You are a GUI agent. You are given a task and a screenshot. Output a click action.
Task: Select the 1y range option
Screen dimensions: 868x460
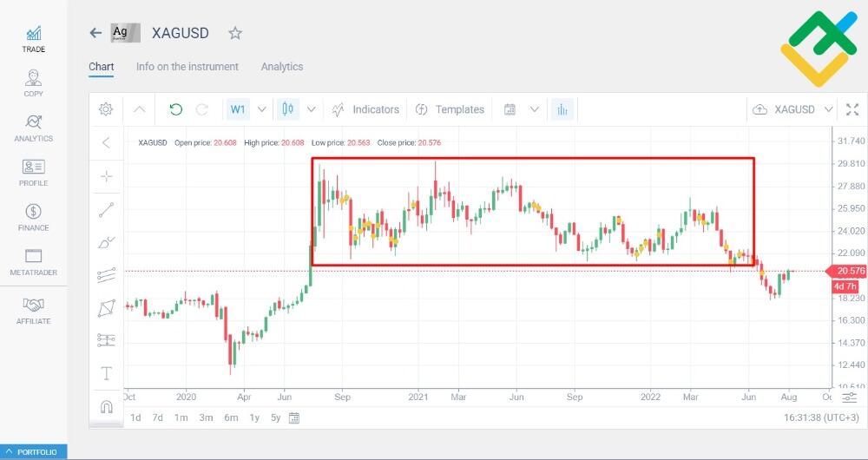(254, 417)
